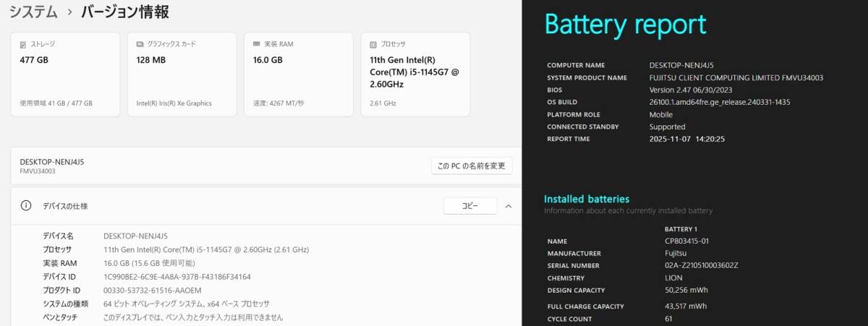Click the RAM chip icon beside 実装 RAM
868x326 pixels.
[x=257, y=44]
